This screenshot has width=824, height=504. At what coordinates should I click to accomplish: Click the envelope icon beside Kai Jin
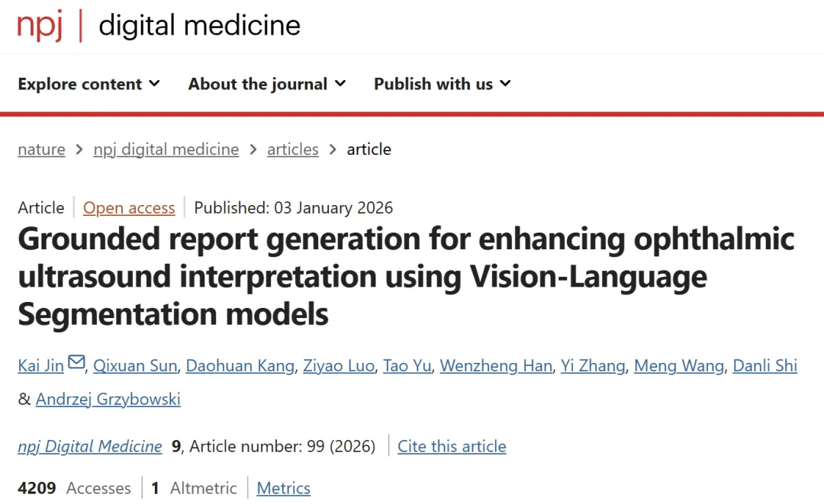(x=76, y=363)
